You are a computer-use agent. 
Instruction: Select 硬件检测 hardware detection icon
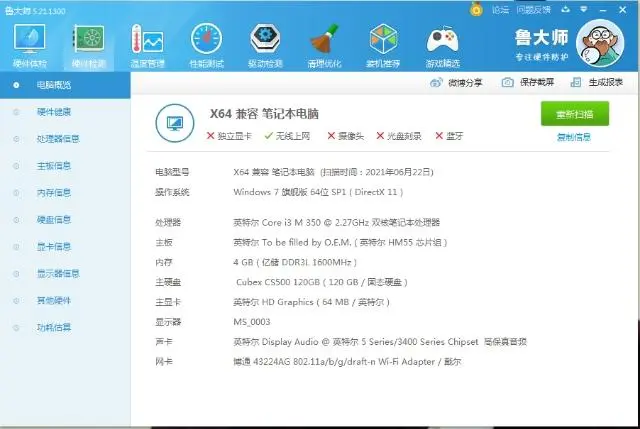[x=89, y=45]
